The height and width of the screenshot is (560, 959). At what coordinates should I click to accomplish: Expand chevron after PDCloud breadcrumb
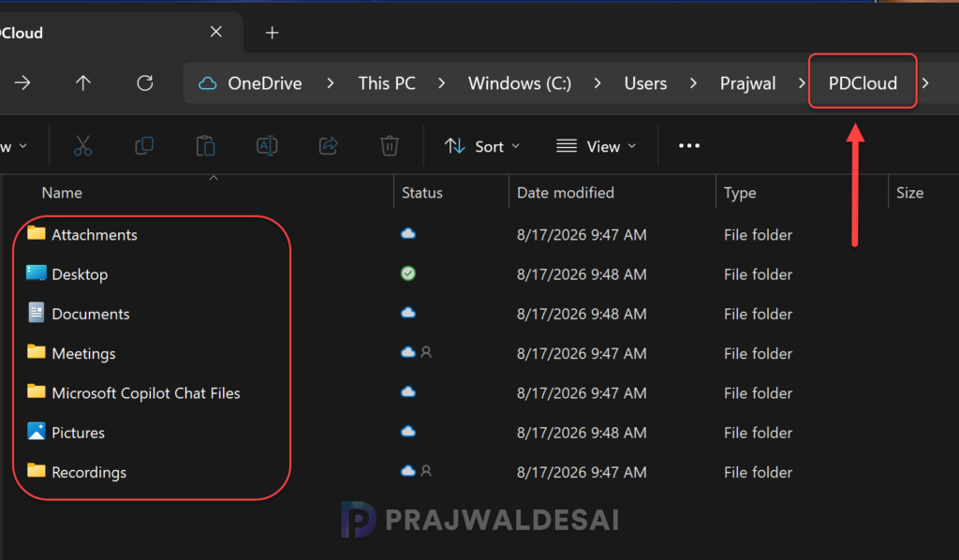[x=925, y=83]
